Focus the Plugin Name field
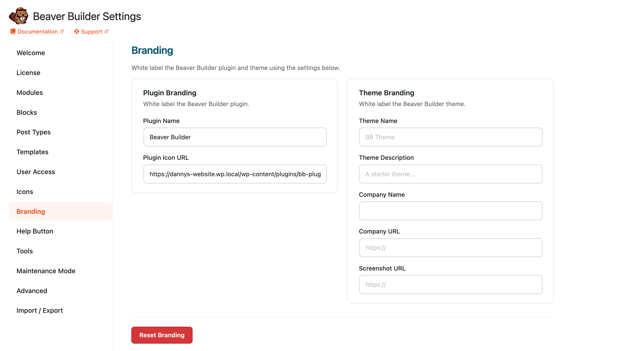The height and width of the screenshot is (351, 644). [x=235, y=137]
